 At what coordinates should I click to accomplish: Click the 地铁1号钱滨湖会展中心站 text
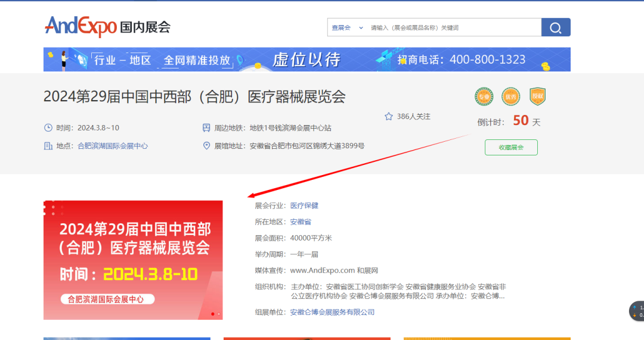click(x=290, y=128)
